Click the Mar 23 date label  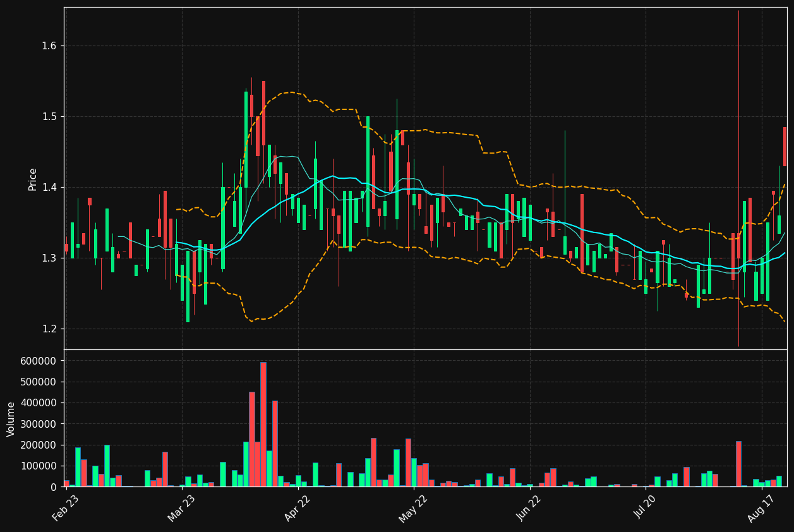pyautogui.click(x=181, y=508)
